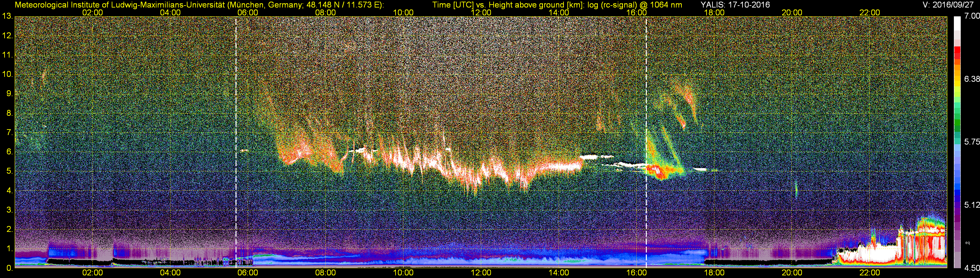Pick the 11 km height axis label
Image resolution: width=980 pixels, height=278 pixels.
(7, 55)
